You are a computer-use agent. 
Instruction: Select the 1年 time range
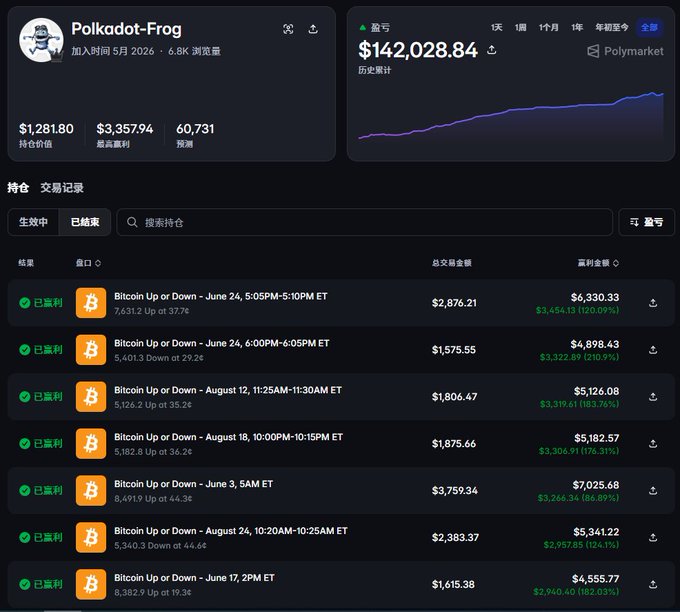pos(577,27)
